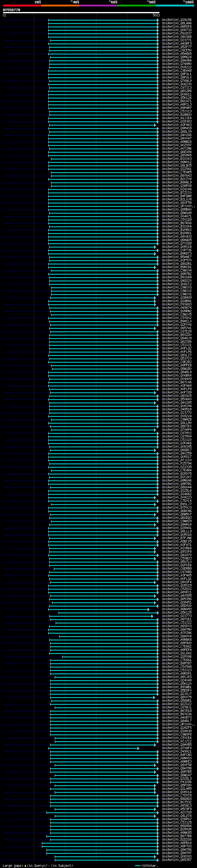Screen dimensions: 197x868
Task: Open hit UniRef100_Q84RL7
Action: [x=177, y=721]
